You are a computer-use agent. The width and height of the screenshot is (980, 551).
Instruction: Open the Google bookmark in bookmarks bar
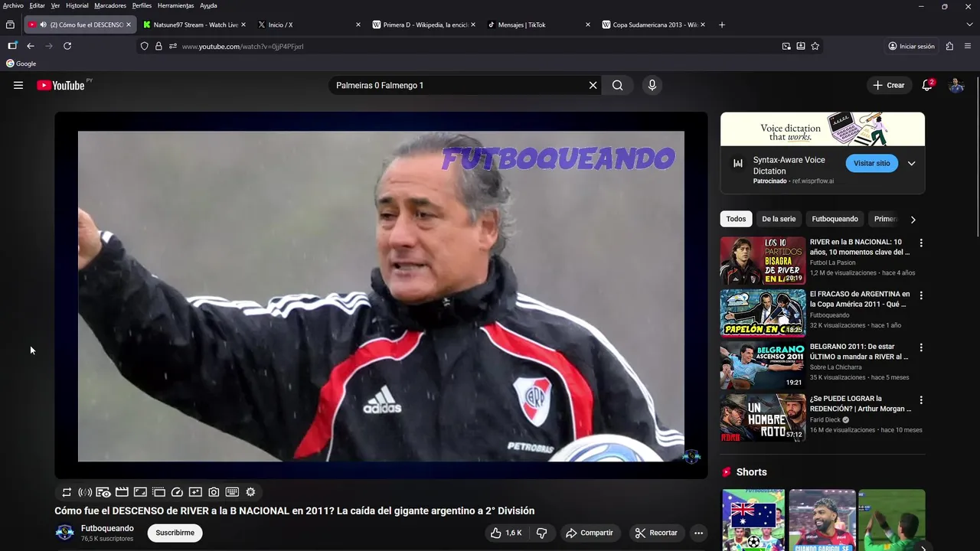pos(21,64)
